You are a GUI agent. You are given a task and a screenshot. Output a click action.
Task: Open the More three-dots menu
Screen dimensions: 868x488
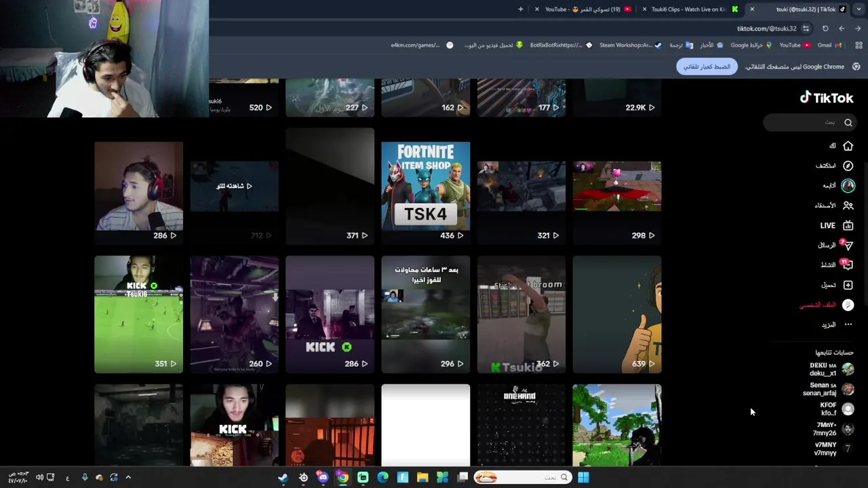pyautogui.click(x=848, y=325)
